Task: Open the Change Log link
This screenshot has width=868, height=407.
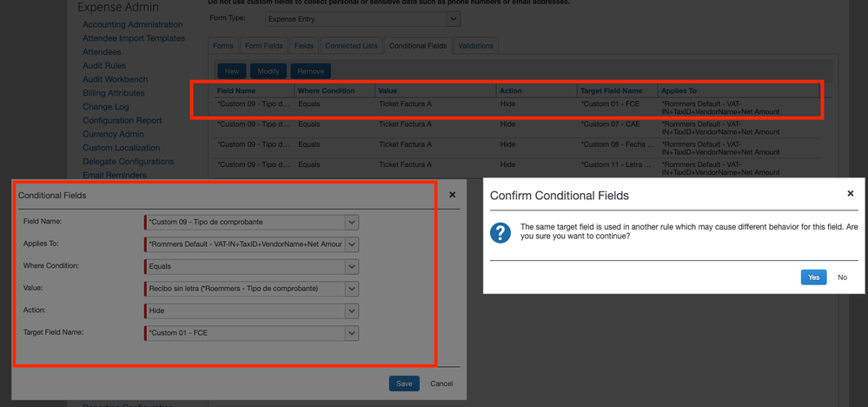Action: [x=106, y=106]
